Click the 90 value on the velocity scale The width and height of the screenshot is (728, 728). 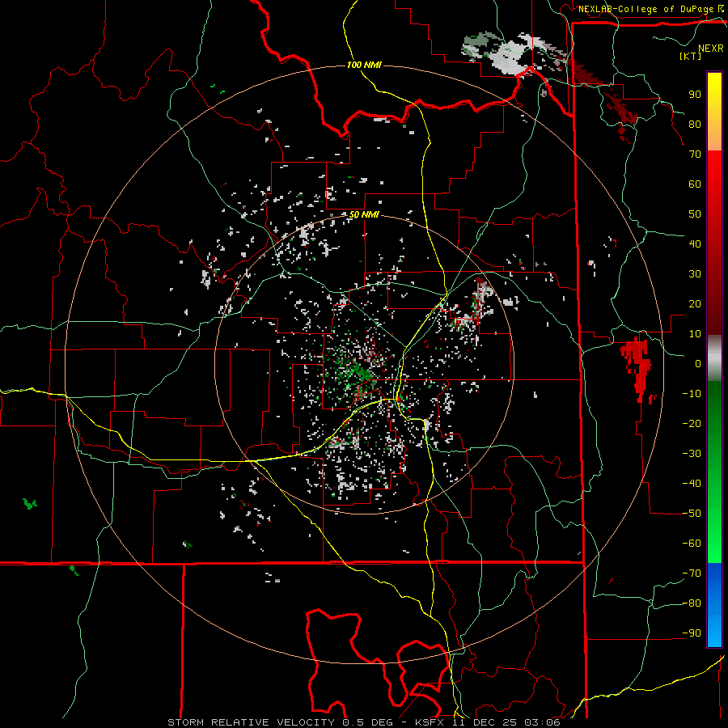695,95
